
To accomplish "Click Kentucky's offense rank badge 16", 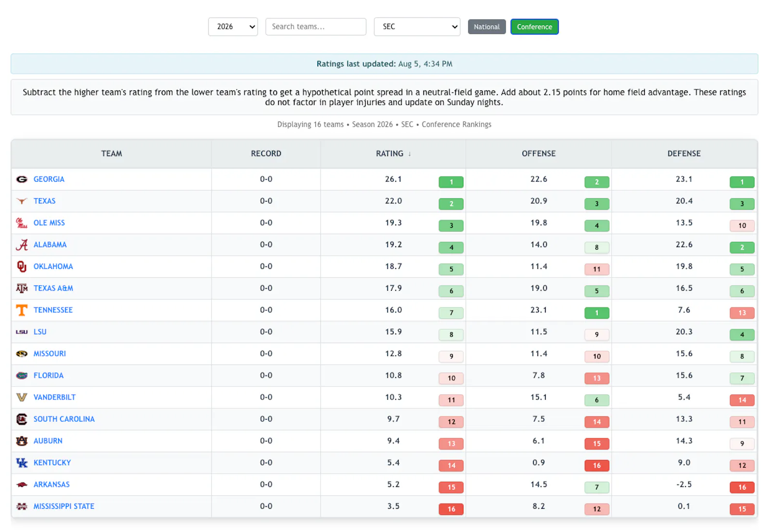I will (597, 466).
